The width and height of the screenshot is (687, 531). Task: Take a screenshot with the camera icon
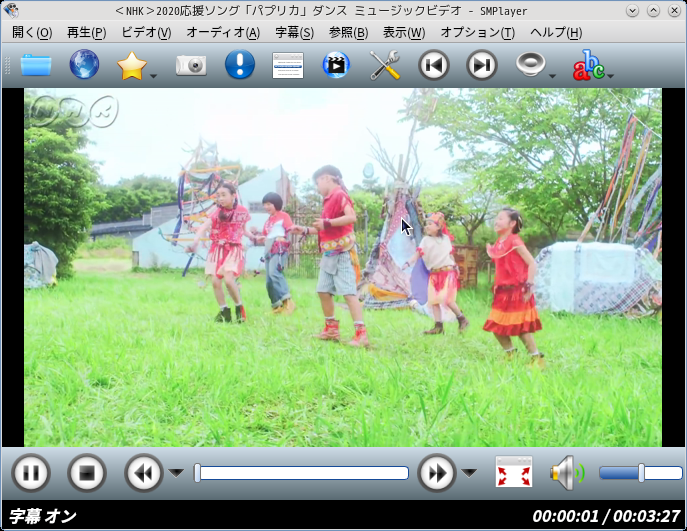coord(191,66)
